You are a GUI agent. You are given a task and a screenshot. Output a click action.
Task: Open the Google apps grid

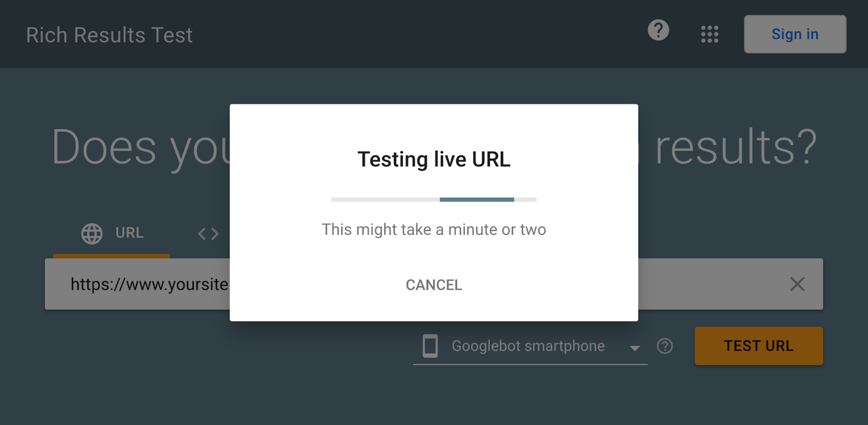pos(710,34)
